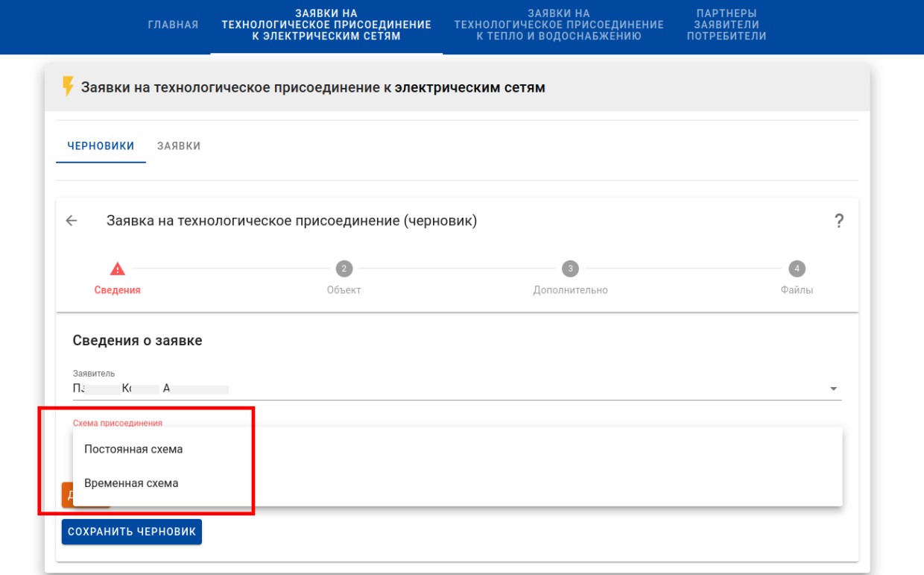Open the Партнеры Заявители Потребители menu
924x575 pixels.
[x=726, y=25]
